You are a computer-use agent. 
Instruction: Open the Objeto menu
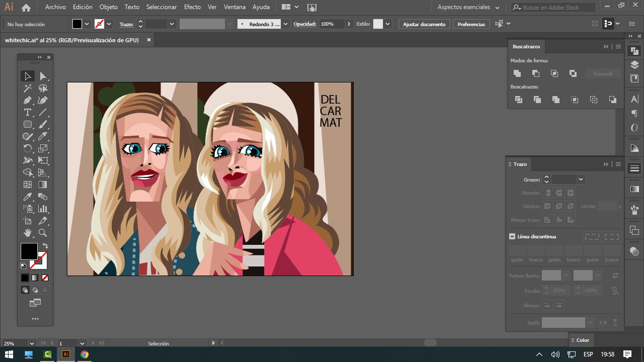pos(109,7)
